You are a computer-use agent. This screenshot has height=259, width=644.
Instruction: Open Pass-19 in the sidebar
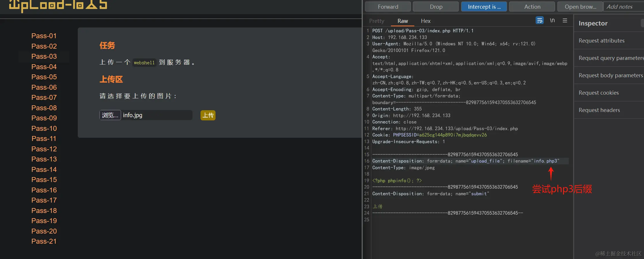coord(44,221)
